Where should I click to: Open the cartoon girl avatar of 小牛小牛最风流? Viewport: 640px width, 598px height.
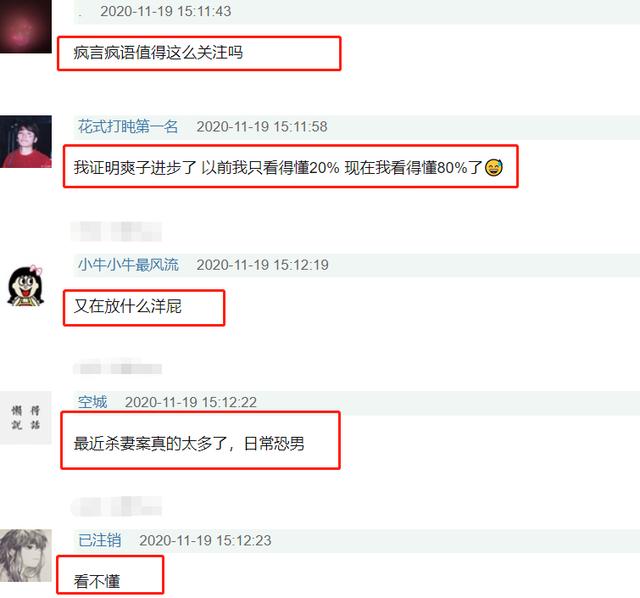(x=26, y=286)
